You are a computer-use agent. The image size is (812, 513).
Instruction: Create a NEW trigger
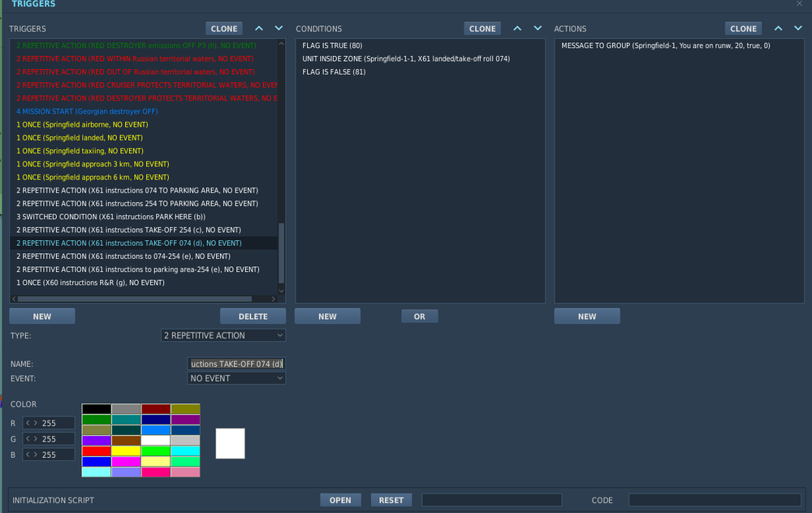[41, 315]
